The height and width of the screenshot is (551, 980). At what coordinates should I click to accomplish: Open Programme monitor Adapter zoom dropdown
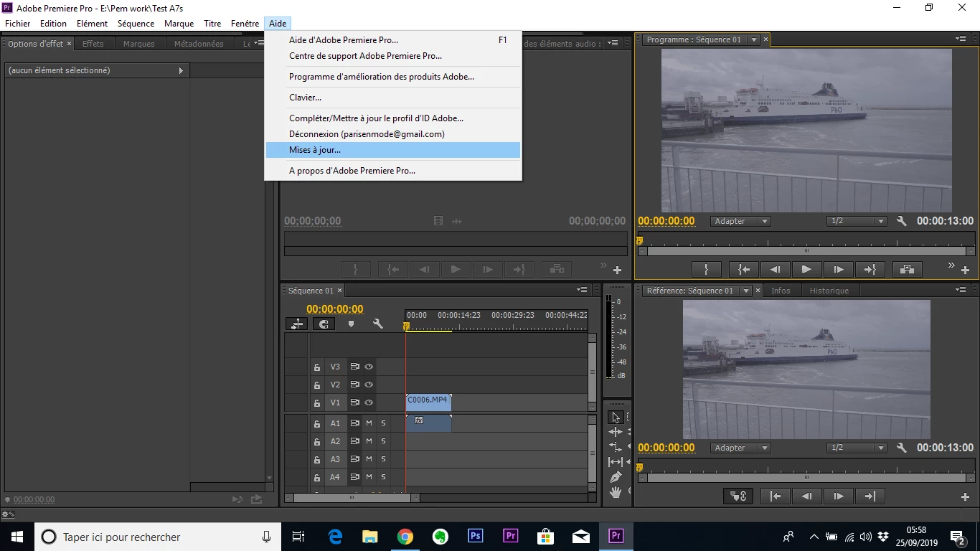click(x=741, y=221)
